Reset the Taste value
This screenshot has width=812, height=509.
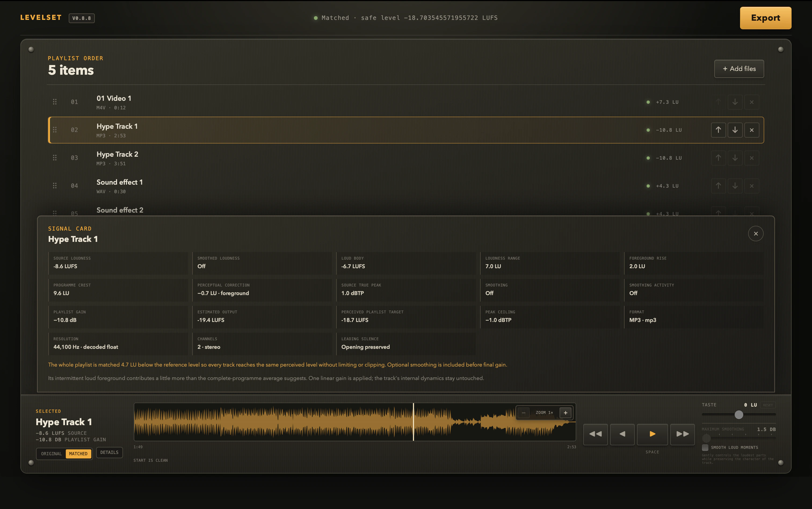tap(768, 405)
